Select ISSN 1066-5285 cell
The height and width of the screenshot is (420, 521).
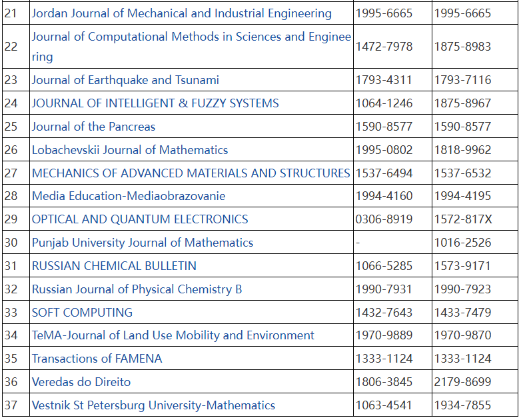[x=392, y=266]
